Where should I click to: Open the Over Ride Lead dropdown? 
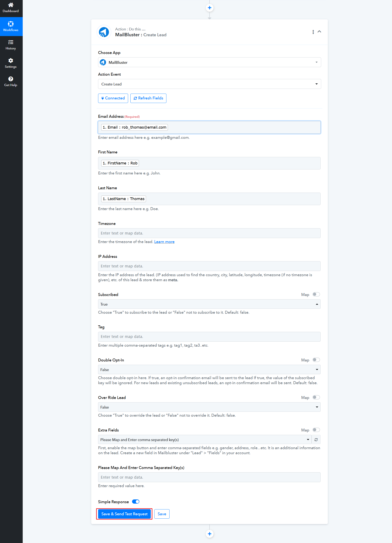pyautogui.click(x=209, y=407)
